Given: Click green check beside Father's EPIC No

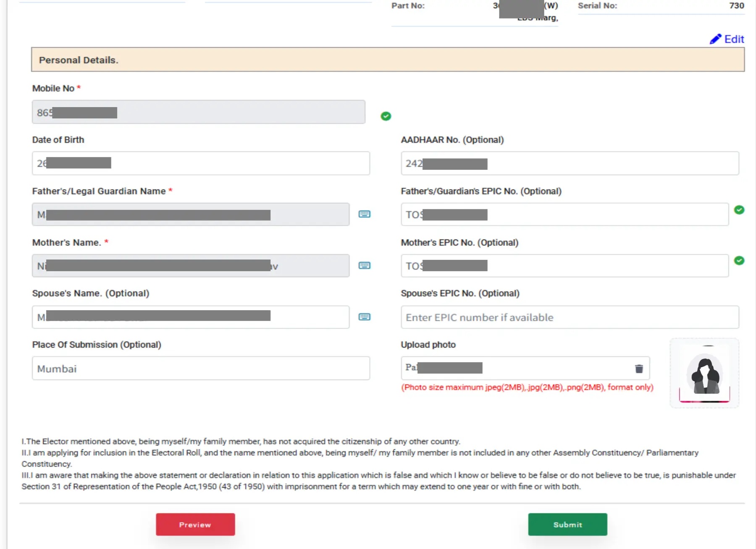Looking at the screenshot, I should click(x=739, y=210).
